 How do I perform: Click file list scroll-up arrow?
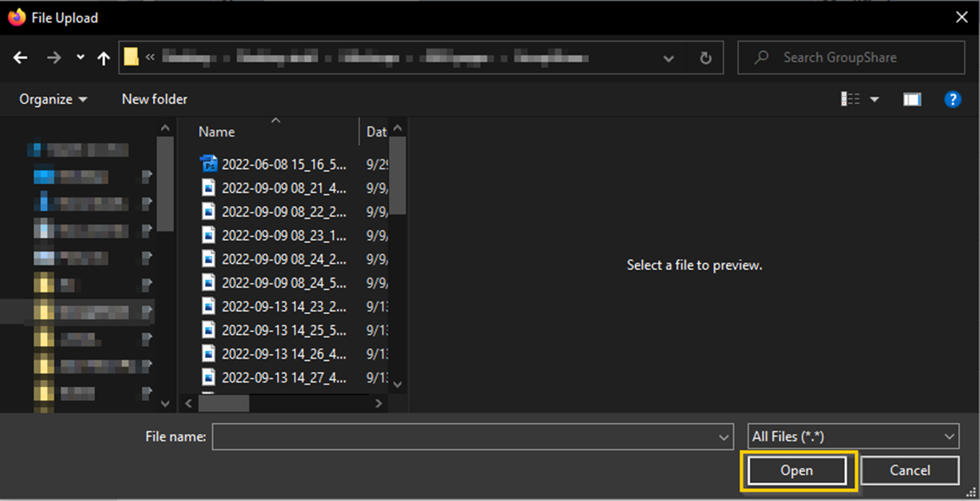[x=398, y=127]
